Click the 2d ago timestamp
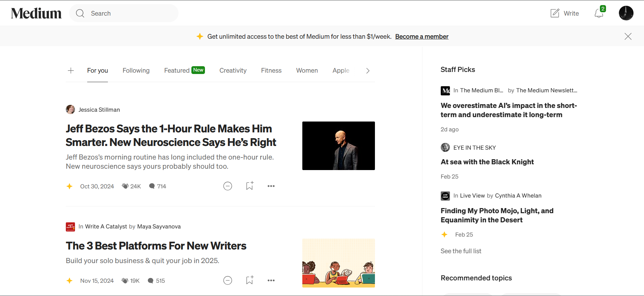644x296 pixels. (450, 129)
